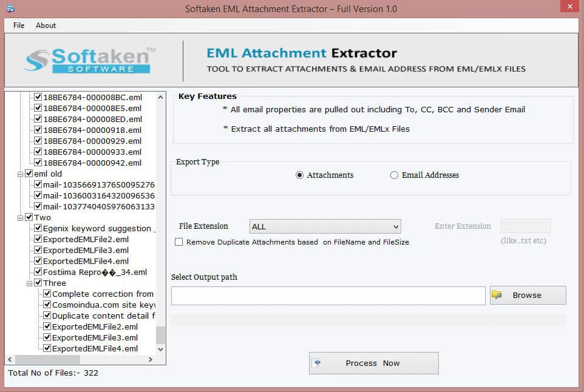Collapse the Two folder
The image size is (584, 392).
click(20, 218)
